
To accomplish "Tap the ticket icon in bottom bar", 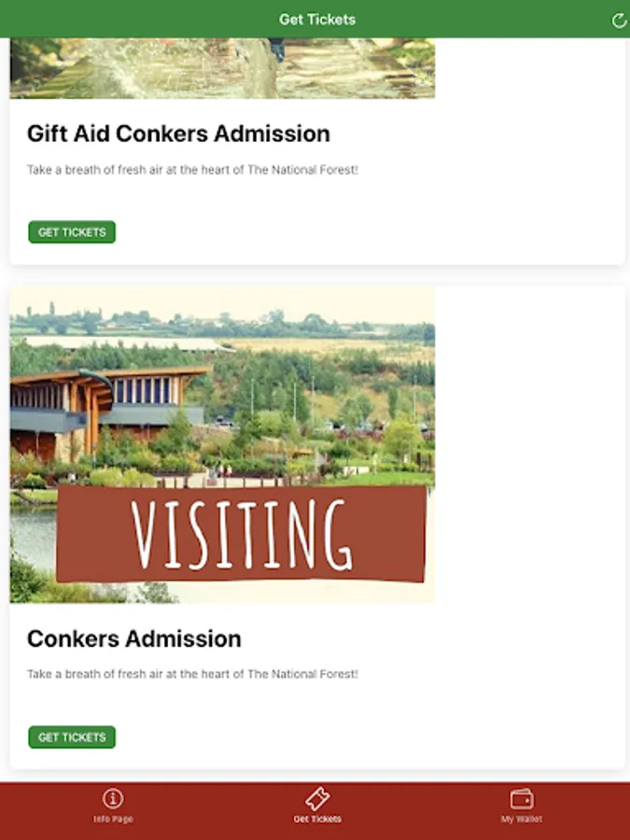I will [x=317, y=799].
